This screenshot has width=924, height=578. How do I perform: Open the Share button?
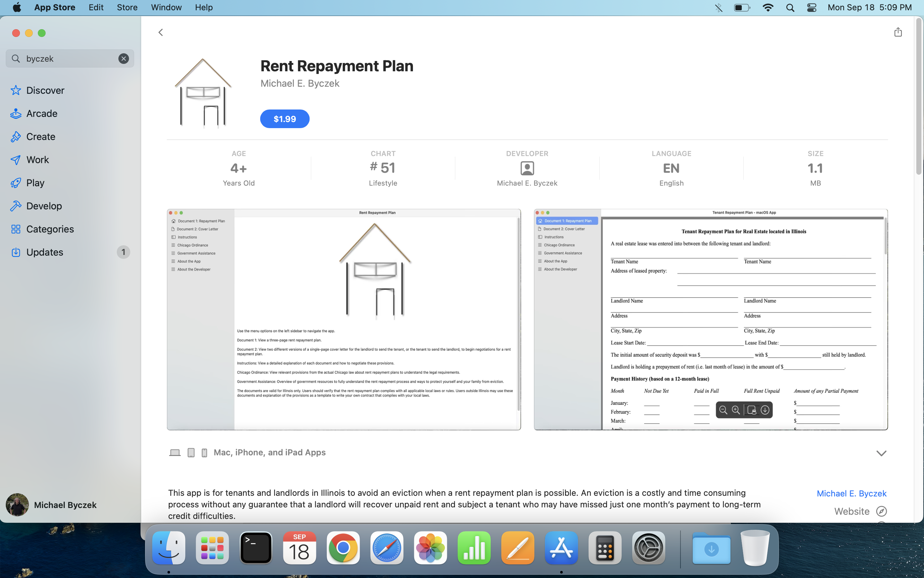(x=898, y=32)
